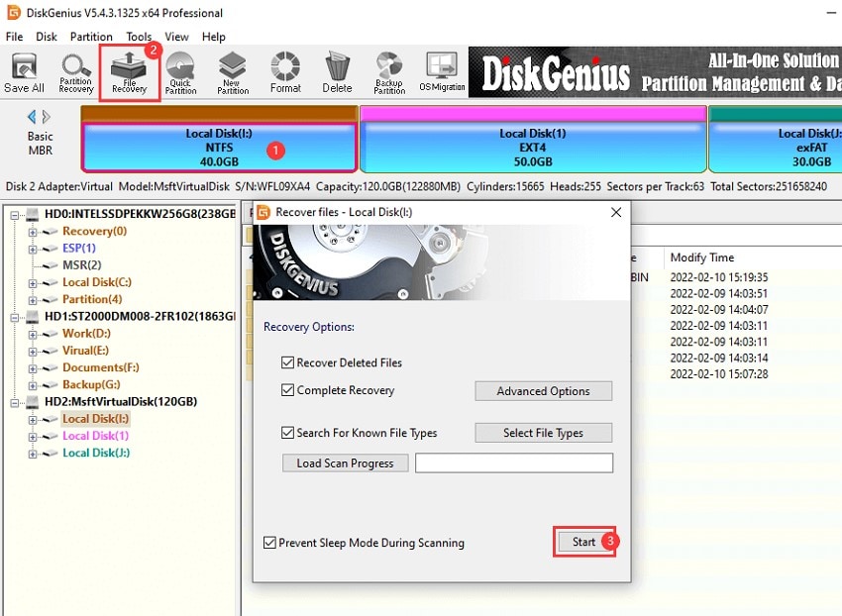Viewport: 842px width, 616px height.
Task: Click drive icon beside MSR(2)
Action: pos(51,265)
